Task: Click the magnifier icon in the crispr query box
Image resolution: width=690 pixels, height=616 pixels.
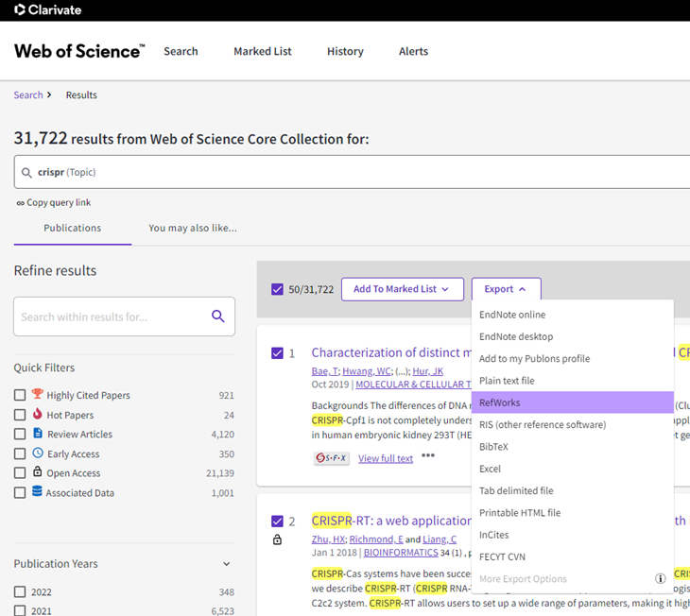Action: pos(26,173)
